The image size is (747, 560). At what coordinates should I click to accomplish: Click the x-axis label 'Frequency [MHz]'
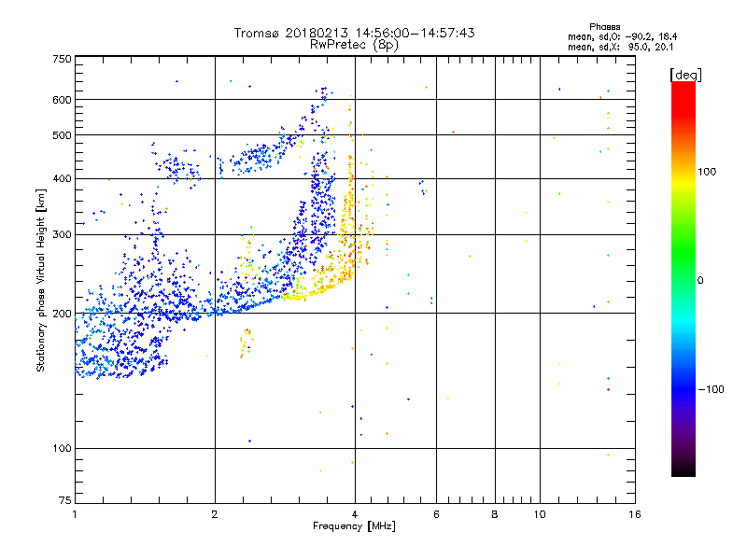pos(354,526)
